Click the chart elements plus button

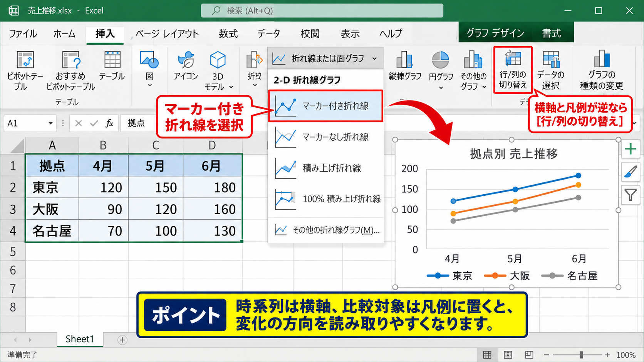pyautogui.click(x=631, y=148)
